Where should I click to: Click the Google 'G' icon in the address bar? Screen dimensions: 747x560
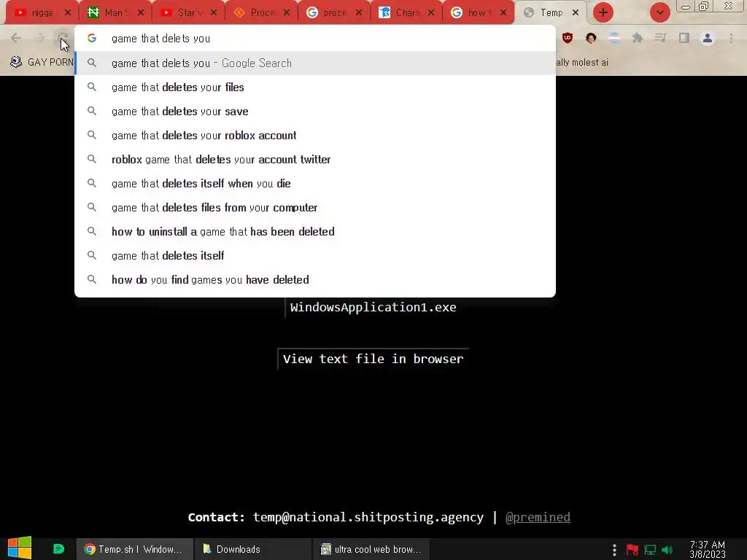tap(92, 38)
